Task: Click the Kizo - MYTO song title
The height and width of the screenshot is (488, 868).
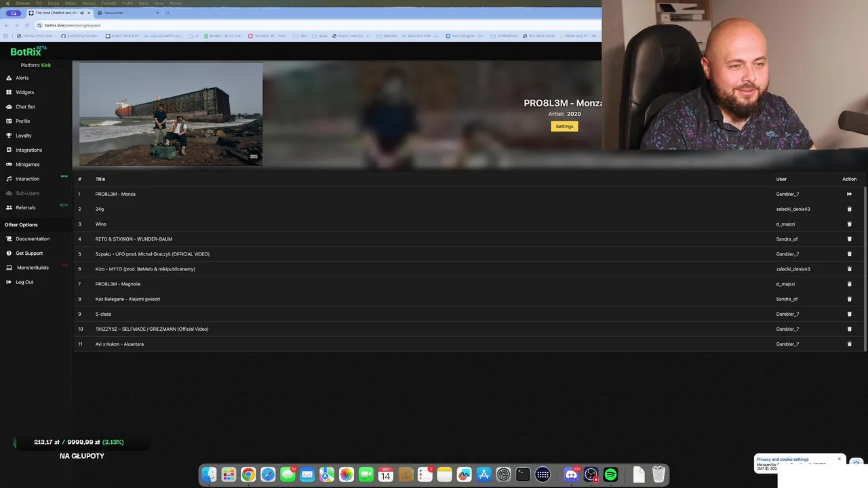Action: coord(145,269)
